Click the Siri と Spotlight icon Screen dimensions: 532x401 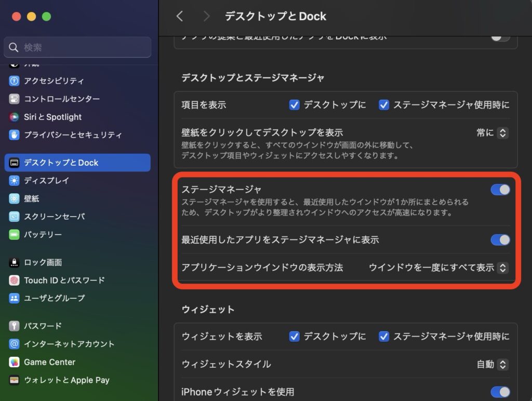pyautogui.click(x=14, y=117)
